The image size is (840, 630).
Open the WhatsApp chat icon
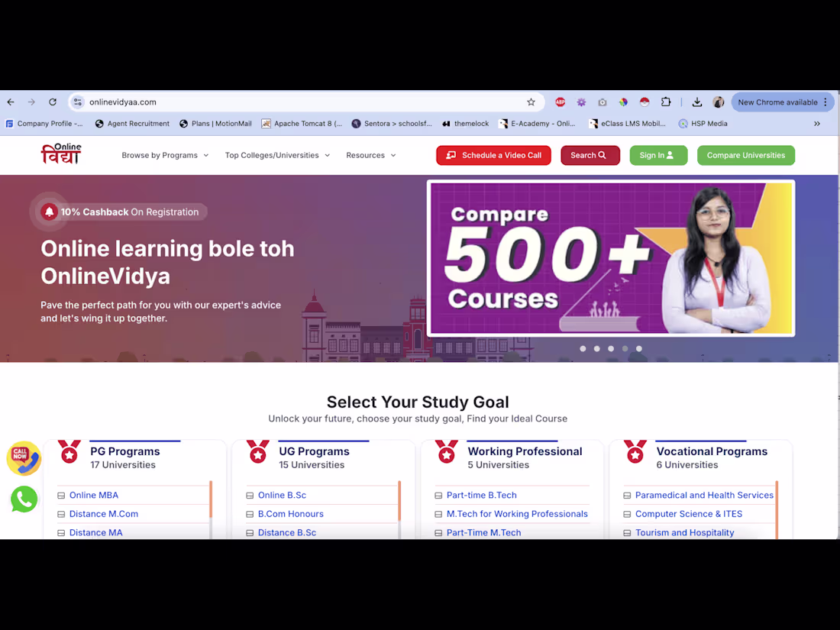(x=24, y=499)
